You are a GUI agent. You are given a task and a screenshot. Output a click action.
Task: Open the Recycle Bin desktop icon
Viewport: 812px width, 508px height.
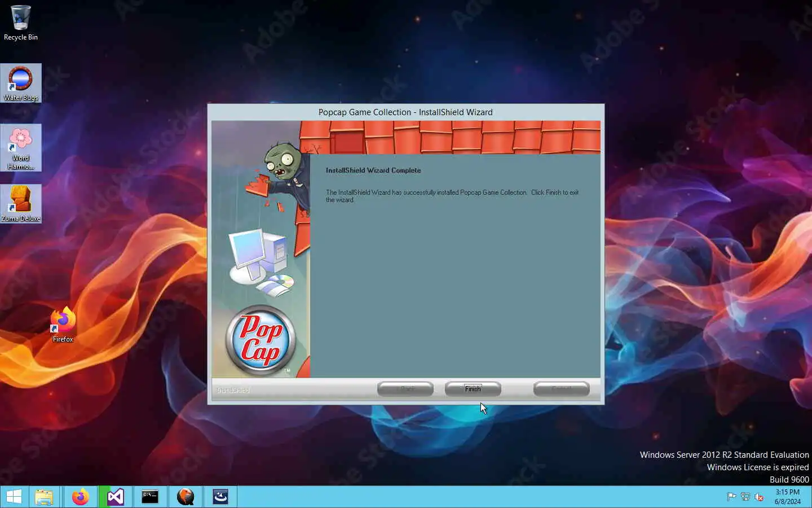pyautogui.click(x=21, y=23)
